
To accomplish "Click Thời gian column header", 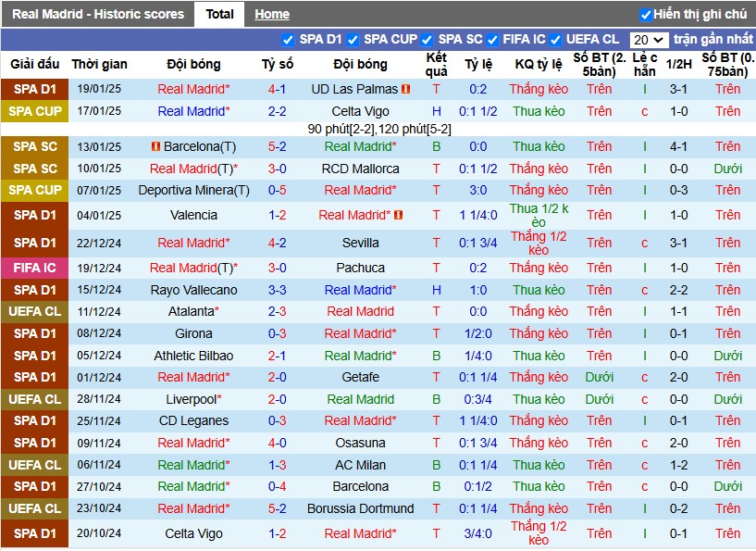I will pyautogui.click(x=99, y=64).
